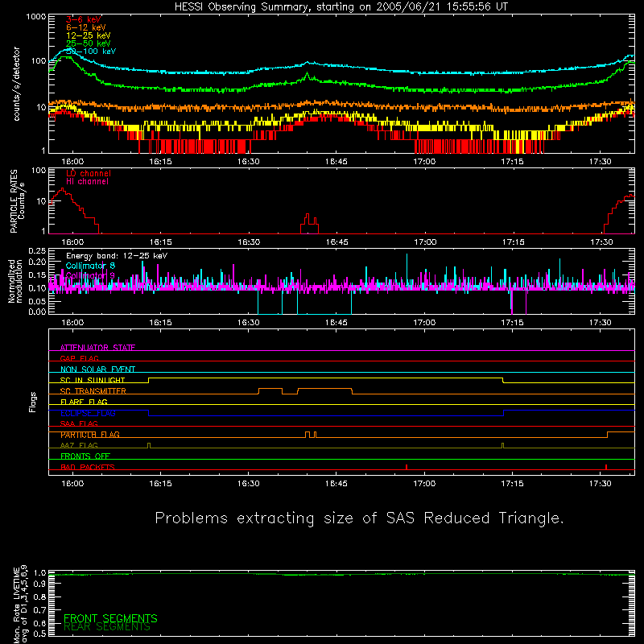Click the 25-50 keV peak near 16:40

(x=308, y=74)
